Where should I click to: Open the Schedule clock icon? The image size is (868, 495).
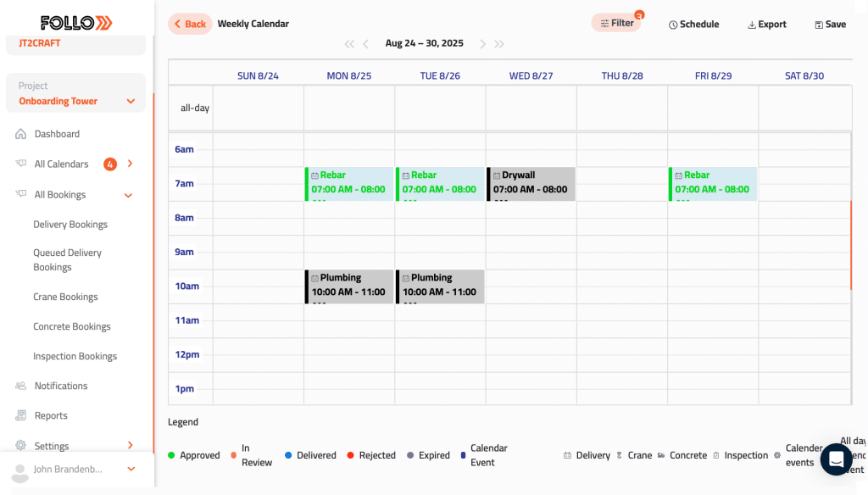pos(672,24)
